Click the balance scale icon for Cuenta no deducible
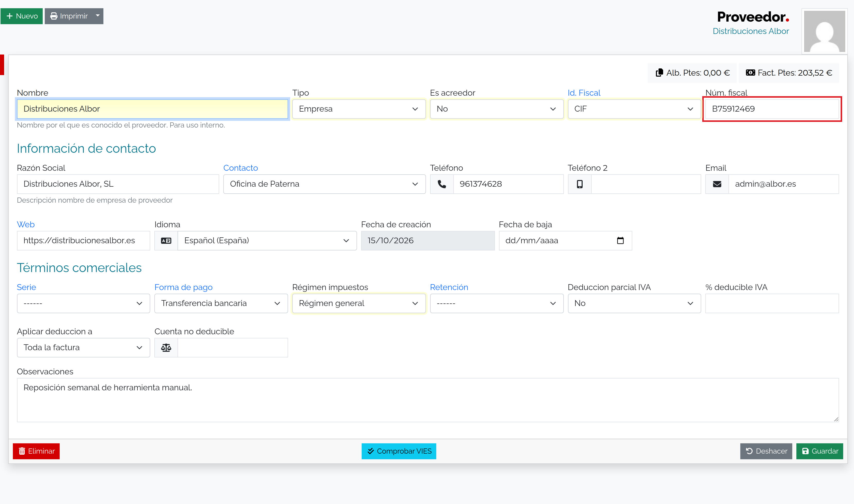Viewport: 854px width, 504px height. (x=166, y=348)
